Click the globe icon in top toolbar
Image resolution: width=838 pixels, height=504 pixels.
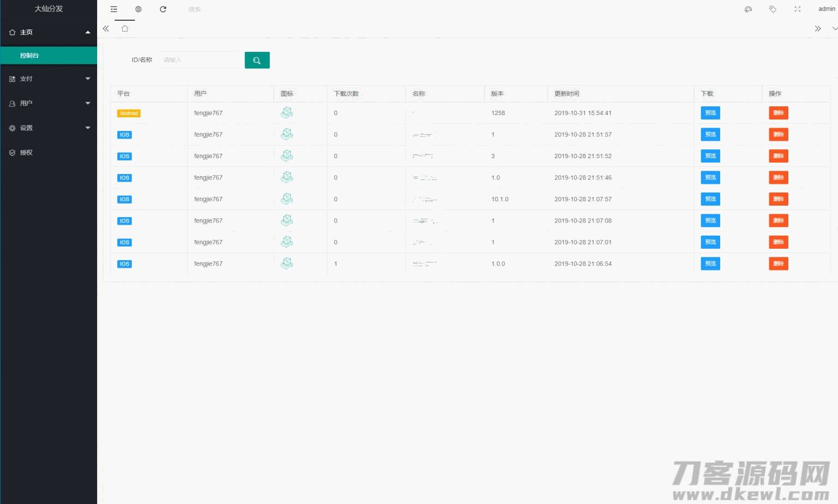139,9
